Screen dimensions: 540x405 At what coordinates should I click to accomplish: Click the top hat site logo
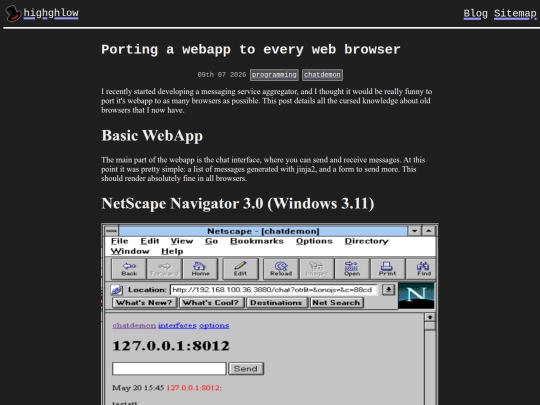click(x=13, y=13)
